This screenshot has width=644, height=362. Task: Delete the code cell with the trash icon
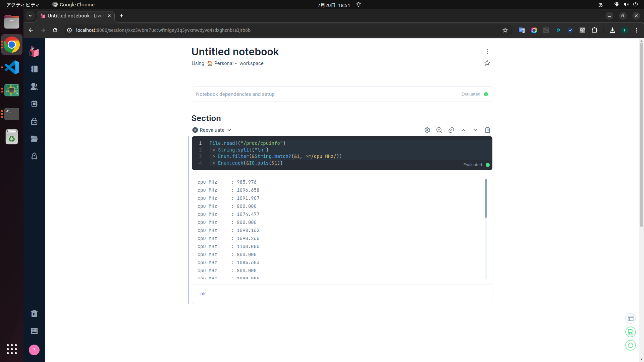pos(487,130)
